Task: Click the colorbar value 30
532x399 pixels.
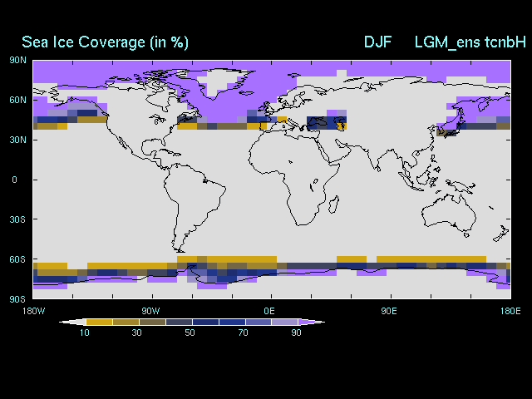Action: click(x=136, y=332)
